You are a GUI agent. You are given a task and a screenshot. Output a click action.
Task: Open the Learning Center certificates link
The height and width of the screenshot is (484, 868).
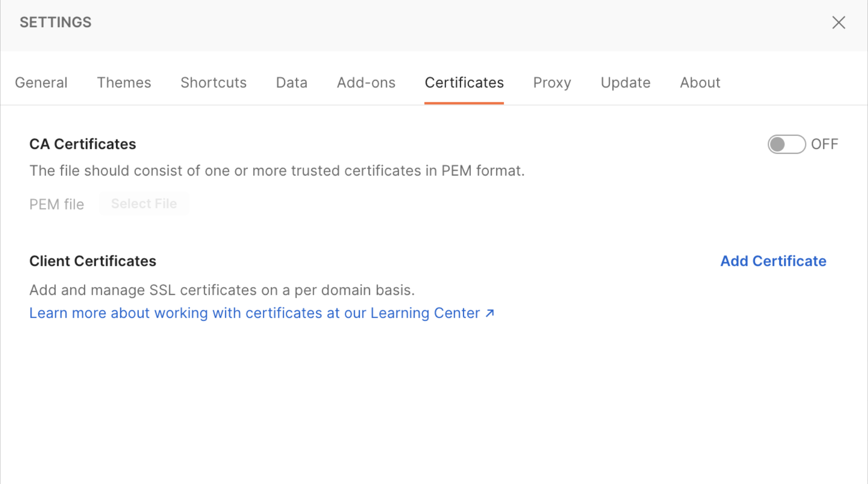pyautogui.click(x=255, y=313)
